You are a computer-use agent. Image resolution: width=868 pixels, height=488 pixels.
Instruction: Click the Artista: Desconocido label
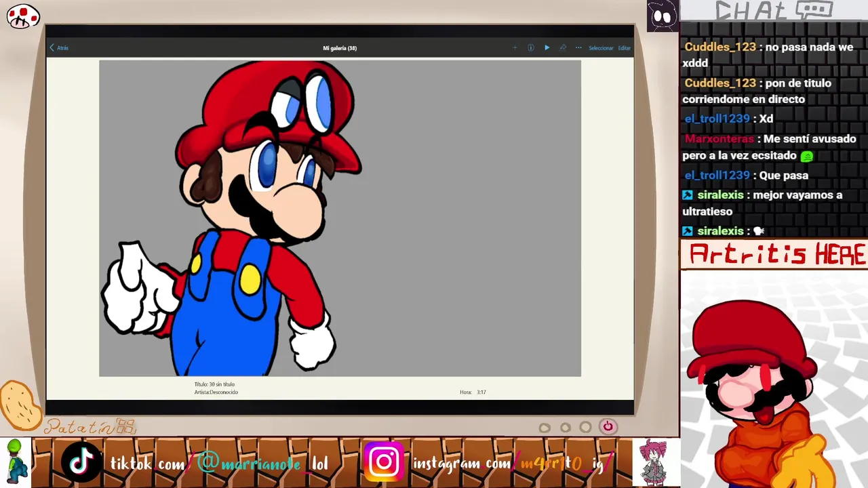pos(216,392)
